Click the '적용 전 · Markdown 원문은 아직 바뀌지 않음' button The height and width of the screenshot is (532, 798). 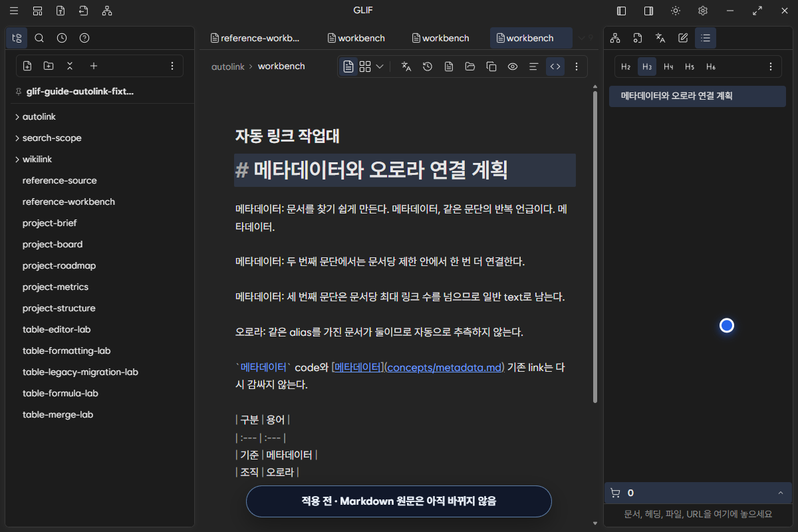coord(399,501)
